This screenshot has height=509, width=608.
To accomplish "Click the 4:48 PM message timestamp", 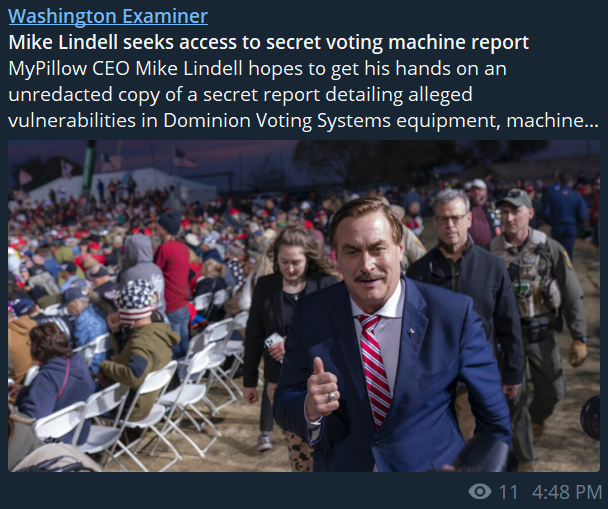I will tap(567, 492).
